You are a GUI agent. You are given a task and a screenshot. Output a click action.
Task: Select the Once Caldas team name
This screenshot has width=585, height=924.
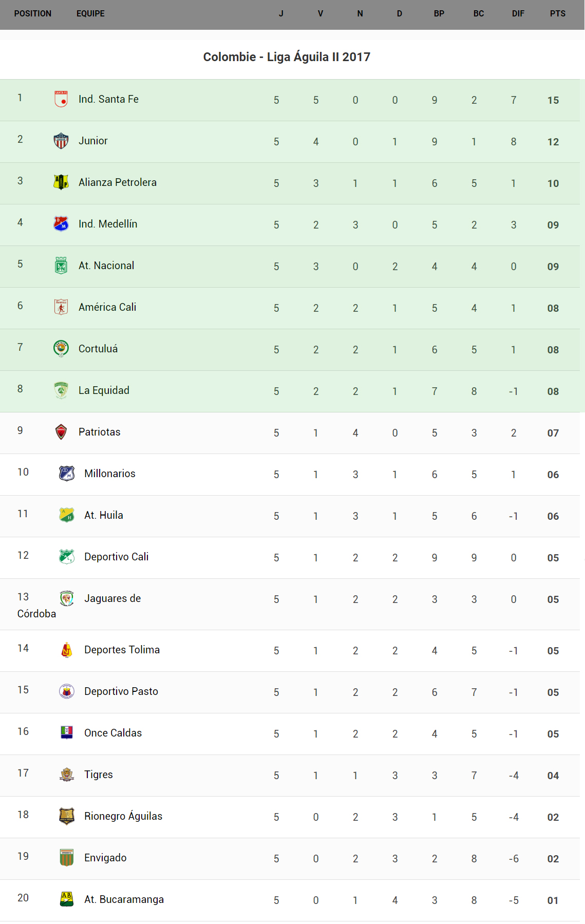tap(113, 733)
